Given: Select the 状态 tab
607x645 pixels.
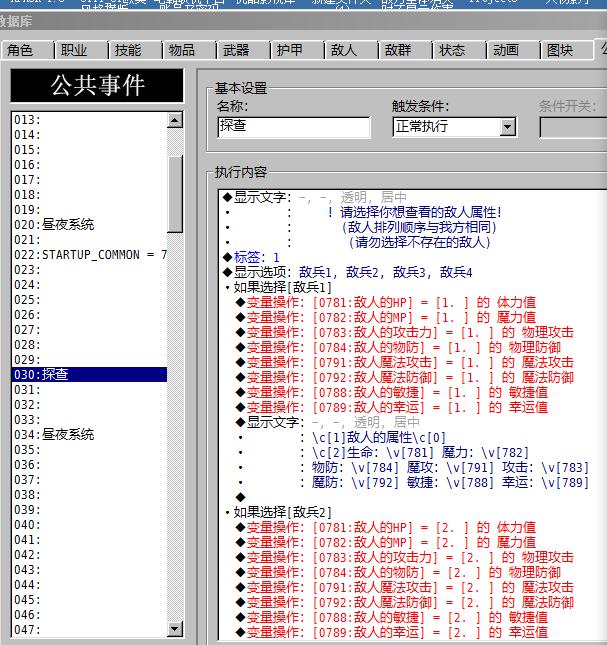Looking at the screenshot, I should click(x=459, y=51).
